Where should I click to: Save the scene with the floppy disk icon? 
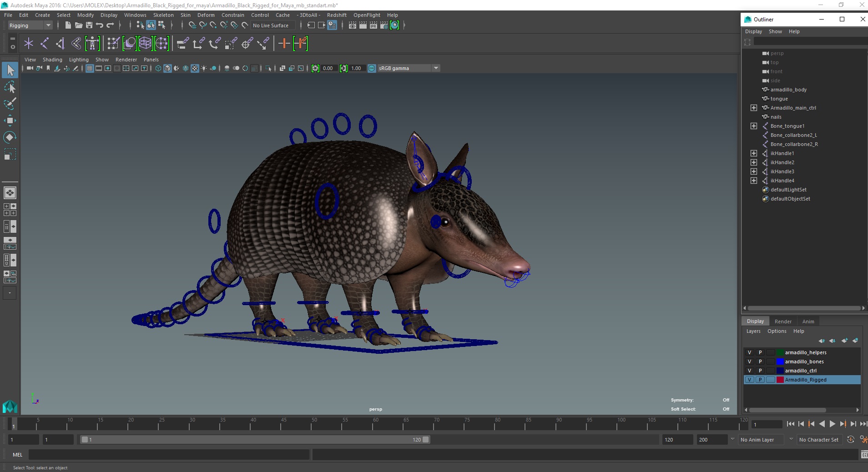pyautogui.click(x=89, y=25)
